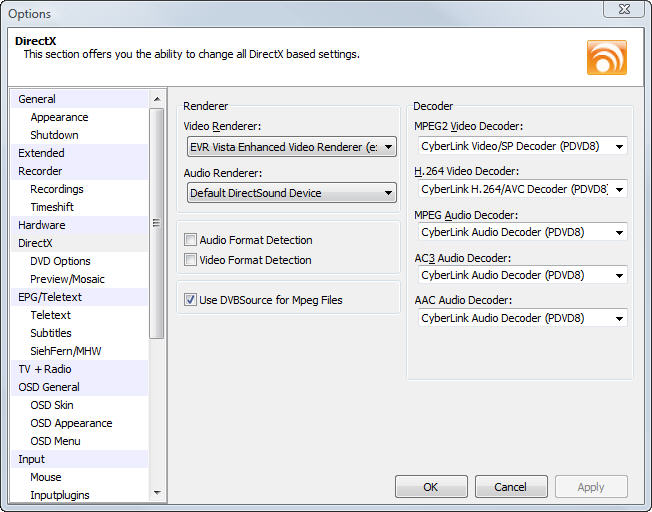Click the sidebar vertical scrollbar thumb
This screenshot has height=512, width=652.
(x=157, y=223)
